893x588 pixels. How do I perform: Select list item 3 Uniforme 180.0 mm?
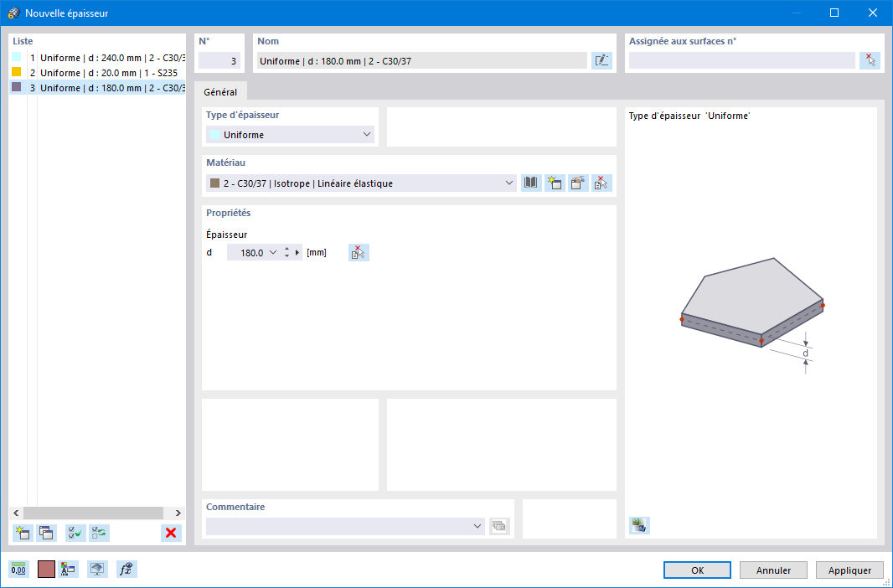pyautogui.click(x=97, y=88)
